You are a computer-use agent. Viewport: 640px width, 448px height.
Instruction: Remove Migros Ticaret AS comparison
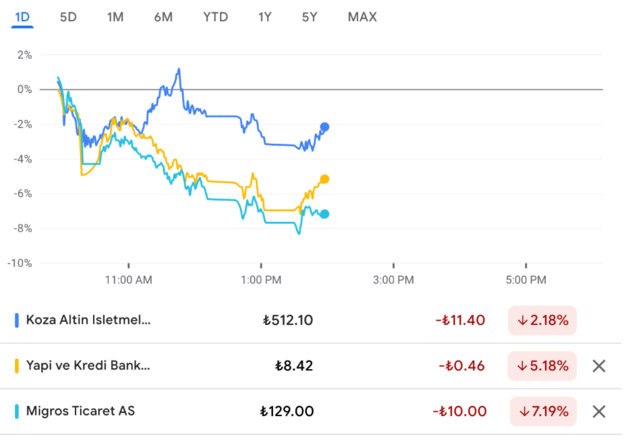599,411
